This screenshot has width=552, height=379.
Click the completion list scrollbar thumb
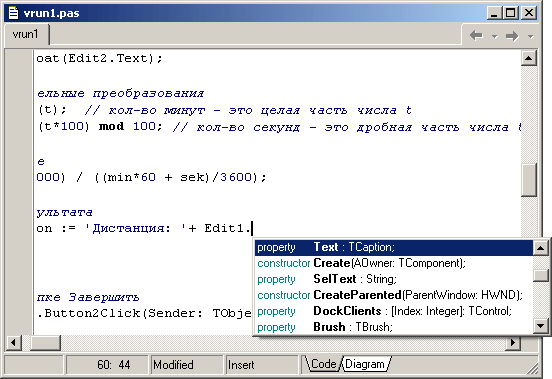541,275
